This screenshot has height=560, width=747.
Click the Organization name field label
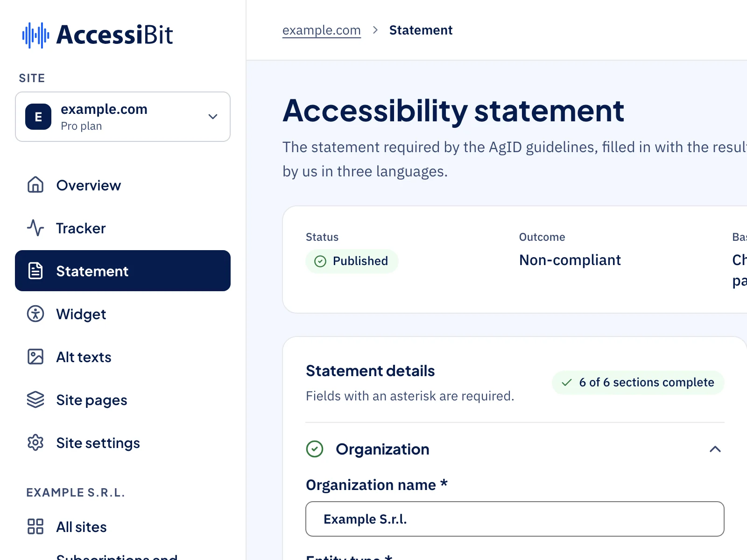(x=377, y=485)
